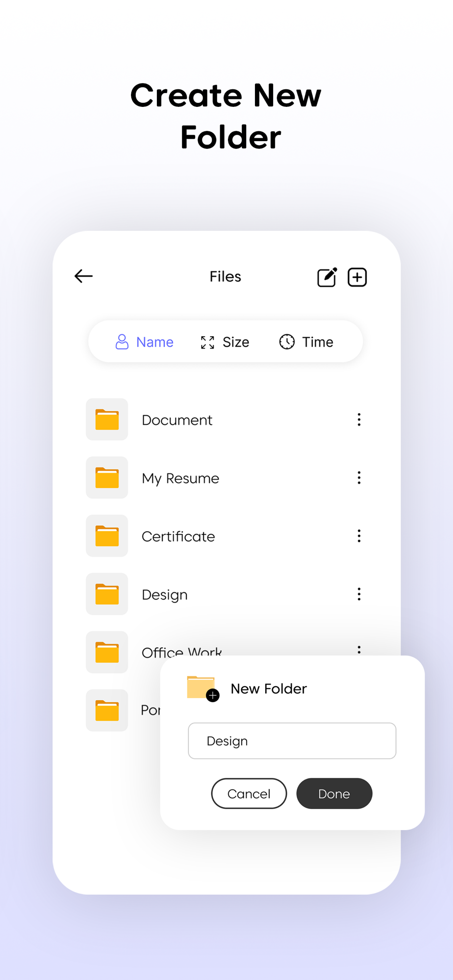Select the Design folder name in list
Screen dimensions: 453x980
tap(165, 595)
